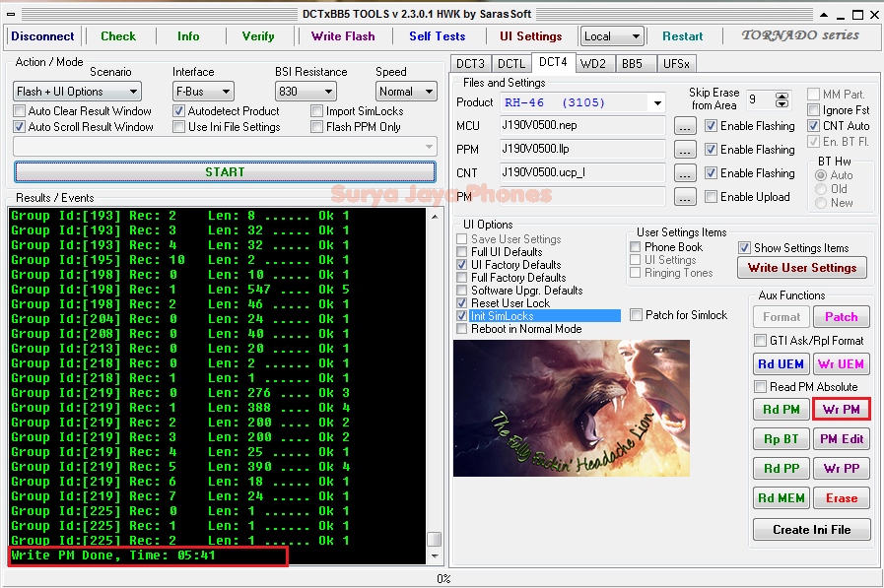Click Write Flash in top bar
Image resolution: width=884 pixels, height=588 pixels.
343,36
